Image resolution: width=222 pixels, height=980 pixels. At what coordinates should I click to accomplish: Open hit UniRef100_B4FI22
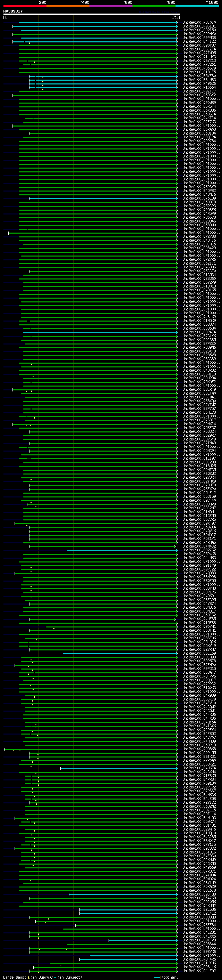click(199, 41)
